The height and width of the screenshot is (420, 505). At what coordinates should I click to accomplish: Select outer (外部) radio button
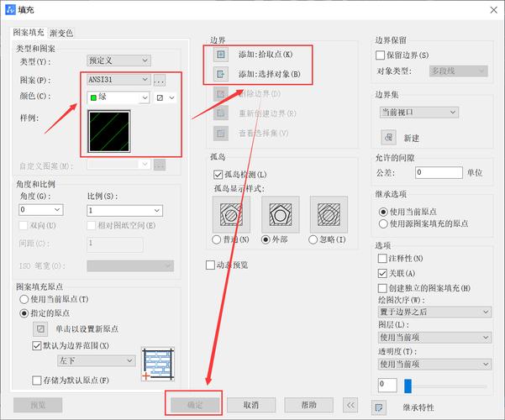pyautogui.click(x=266, y=239)
